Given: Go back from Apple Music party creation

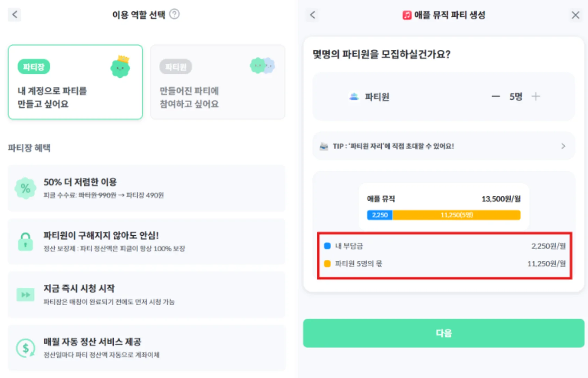Looking at the screenshot, I should tap(313, 15).
